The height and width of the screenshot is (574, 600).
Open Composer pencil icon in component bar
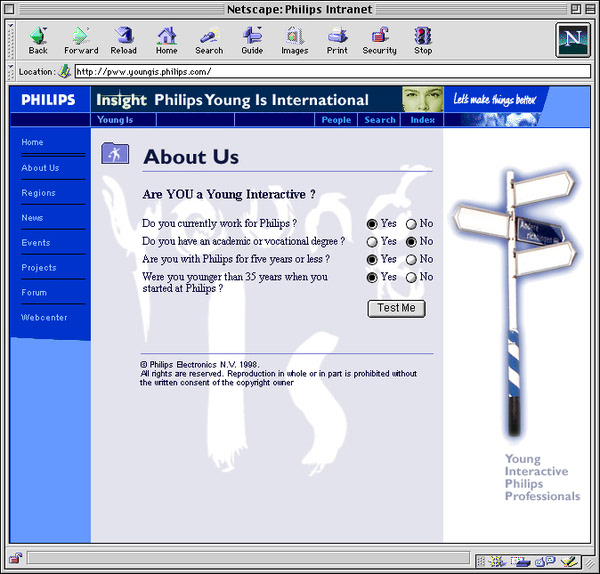pos(569,561)
